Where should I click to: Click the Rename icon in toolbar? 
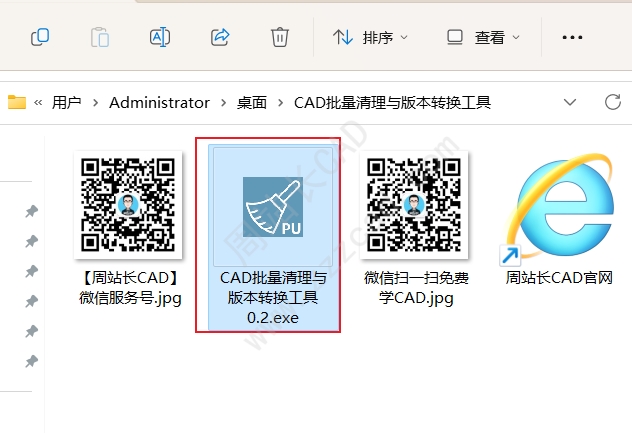click(x=160, y=37)
